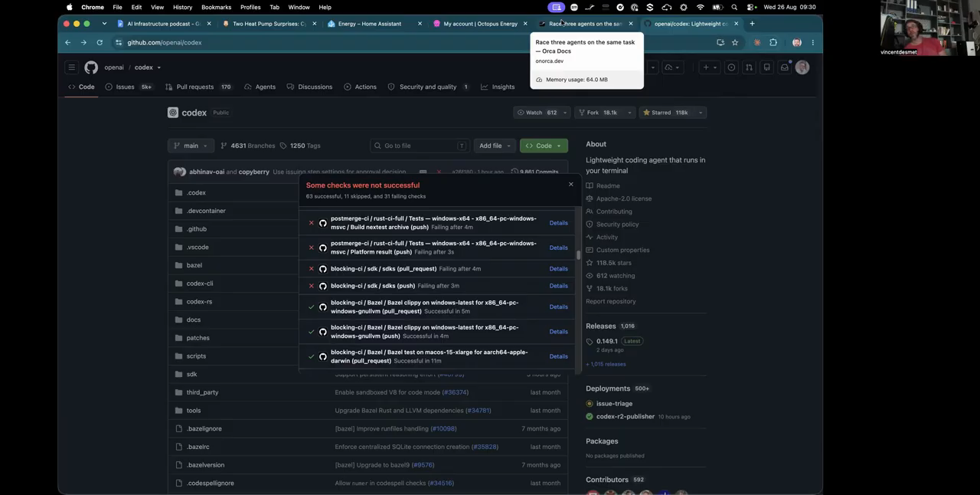This screenshot has height=495, width=980.
Task: Open the GitHub user avatar menu
Action: (x=802, y=67)
